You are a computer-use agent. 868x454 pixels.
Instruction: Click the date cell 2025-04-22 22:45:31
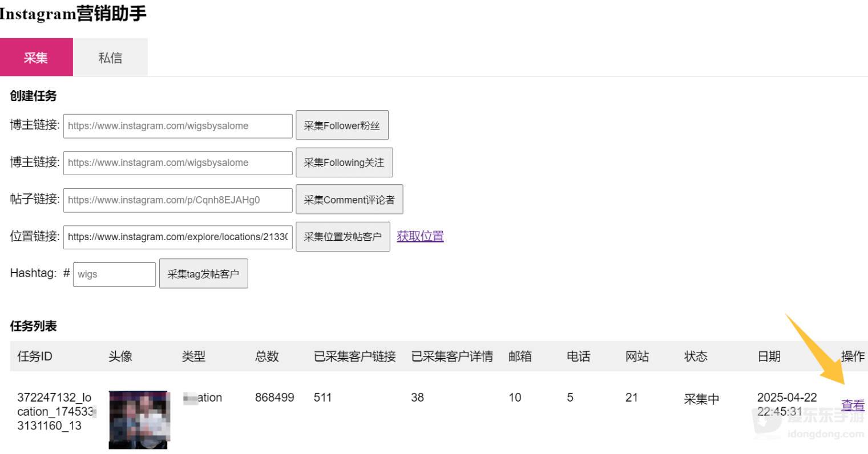click(787, 404)
